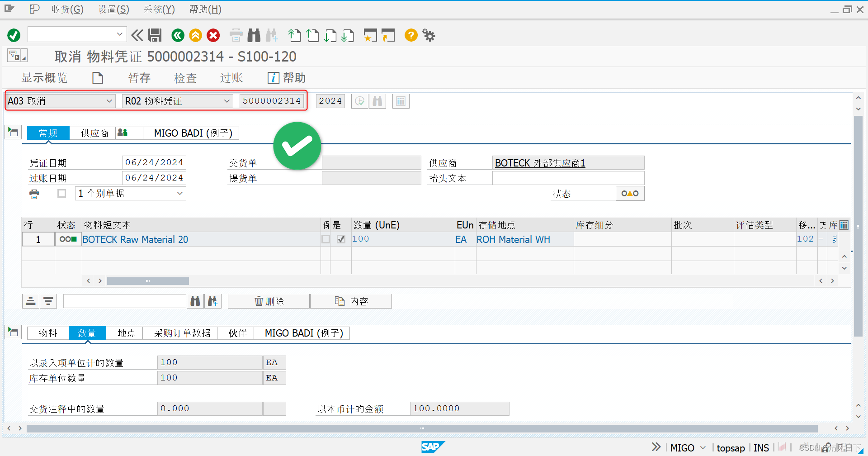The image size is (868, 456).
Task: Click the 显示概览 button
Action: click(44, 78)
